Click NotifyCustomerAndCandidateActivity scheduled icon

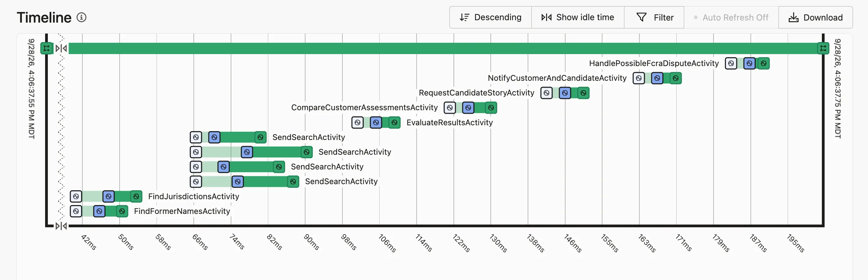(639, 78)
